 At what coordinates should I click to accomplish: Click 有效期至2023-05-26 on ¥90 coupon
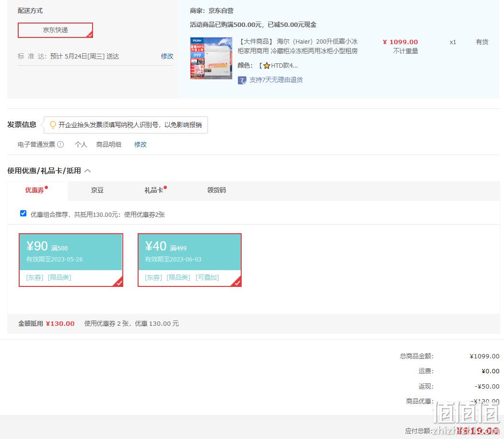pos(54,259)
